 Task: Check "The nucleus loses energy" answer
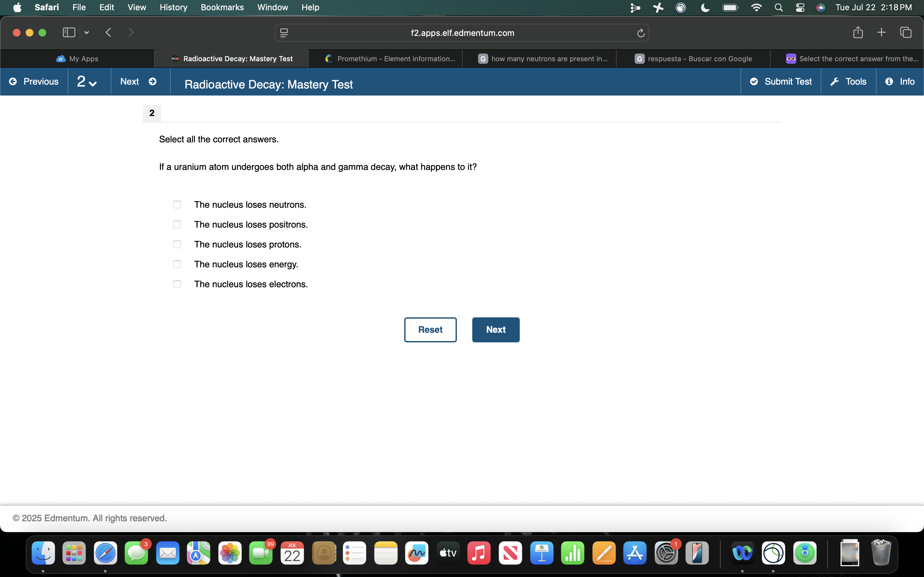click(177, 264)
